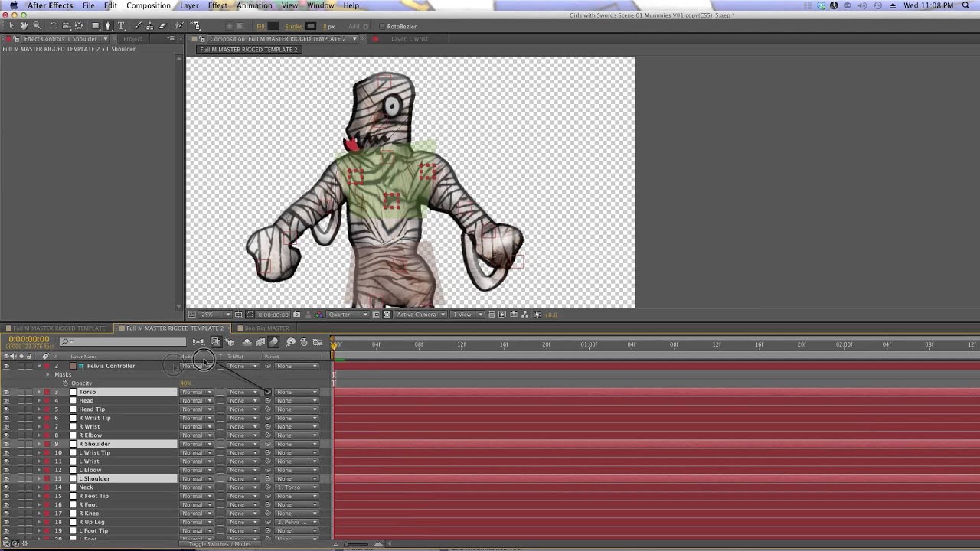Open the Active Camera view dropdown
This screenshot has height=551, width=980.
(420, 315)
